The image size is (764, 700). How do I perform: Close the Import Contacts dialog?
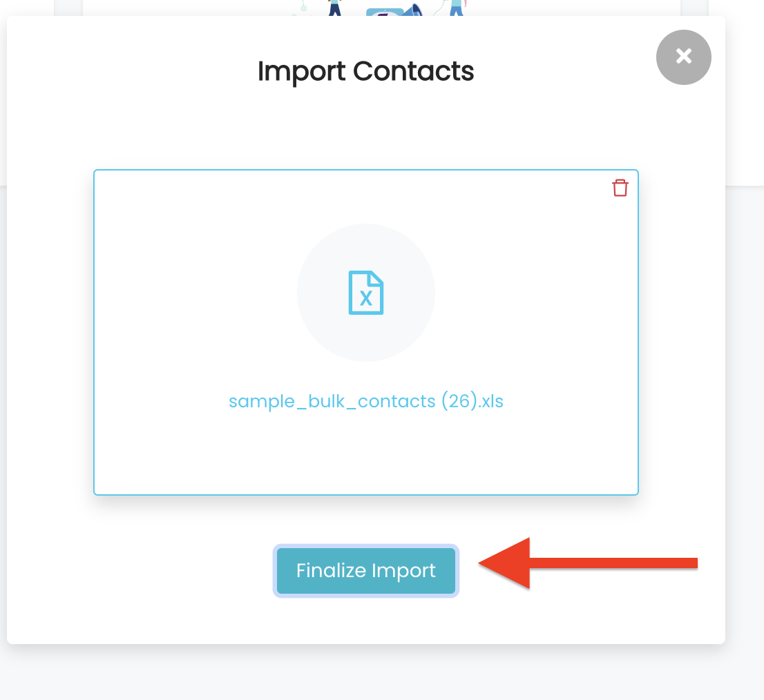683,57
